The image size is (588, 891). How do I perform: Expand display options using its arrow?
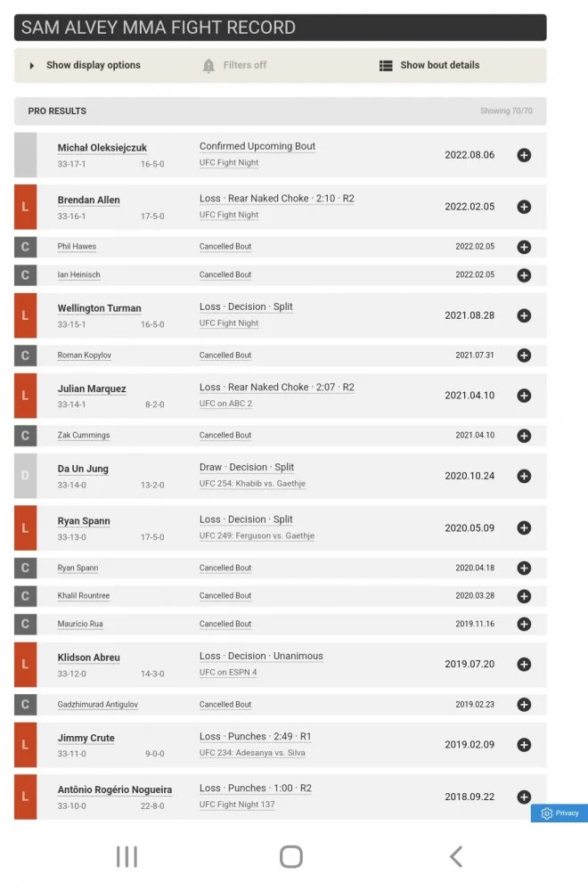[x=33, y=65]
